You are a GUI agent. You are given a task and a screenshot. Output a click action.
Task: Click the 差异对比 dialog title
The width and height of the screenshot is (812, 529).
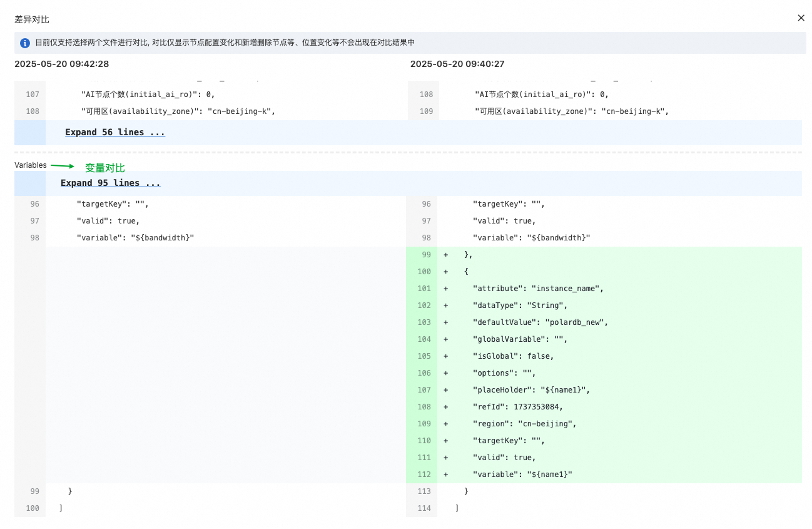(x=32, y=19)
